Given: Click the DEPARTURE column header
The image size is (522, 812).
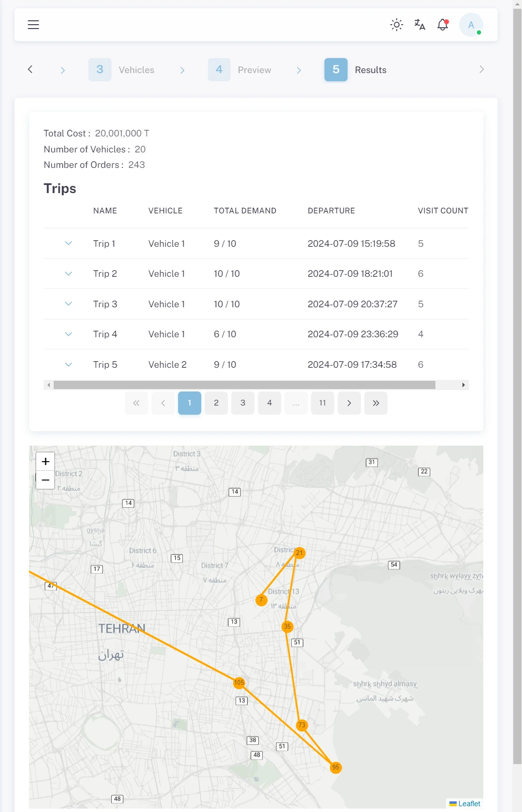Looking at the screenshot, I should [331, 211].
